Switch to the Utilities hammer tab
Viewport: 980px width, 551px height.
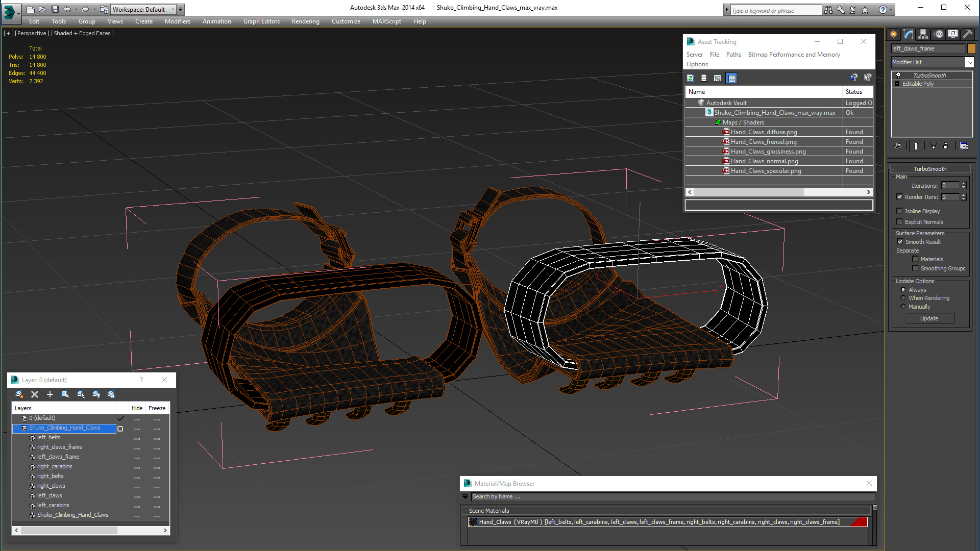[x=967, y=34]
